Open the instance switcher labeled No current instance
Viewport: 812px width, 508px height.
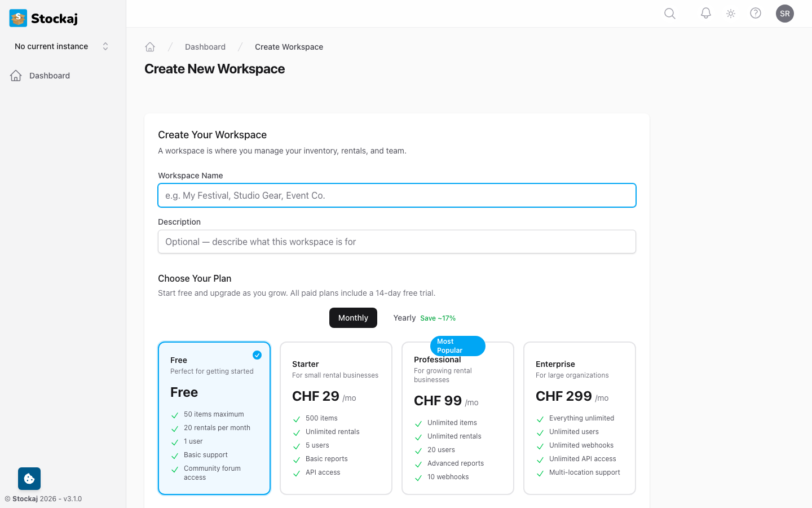coord(59,46)
